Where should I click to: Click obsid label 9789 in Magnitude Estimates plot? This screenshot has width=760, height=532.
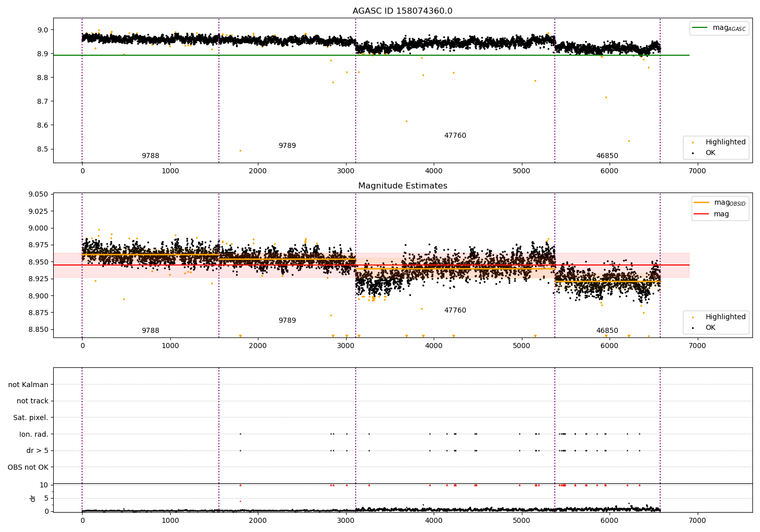click(287, 321)
